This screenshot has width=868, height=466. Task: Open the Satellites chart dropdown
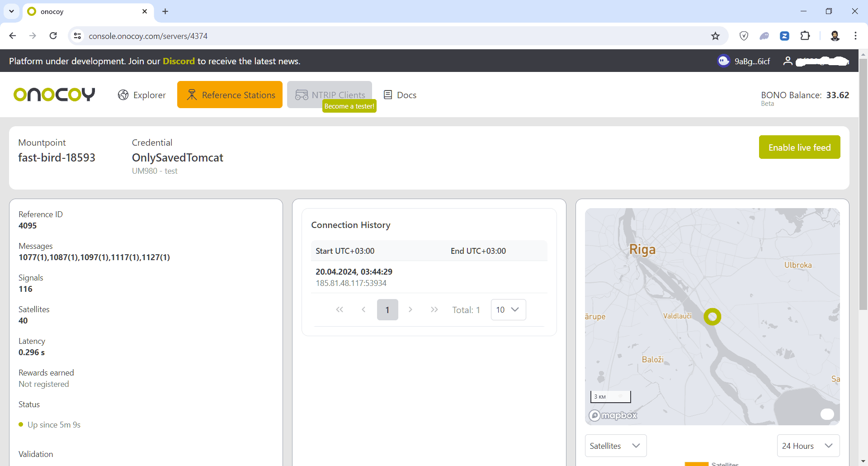616,446
